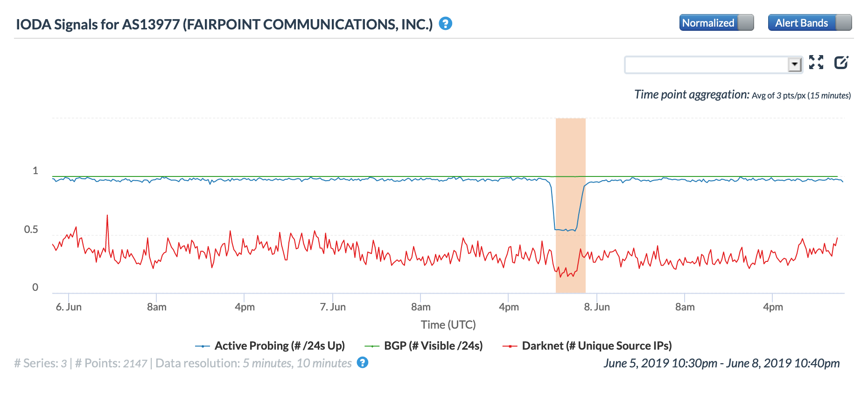
Task: Open the dropdown arrow above the chart
Action: point(794,64)
